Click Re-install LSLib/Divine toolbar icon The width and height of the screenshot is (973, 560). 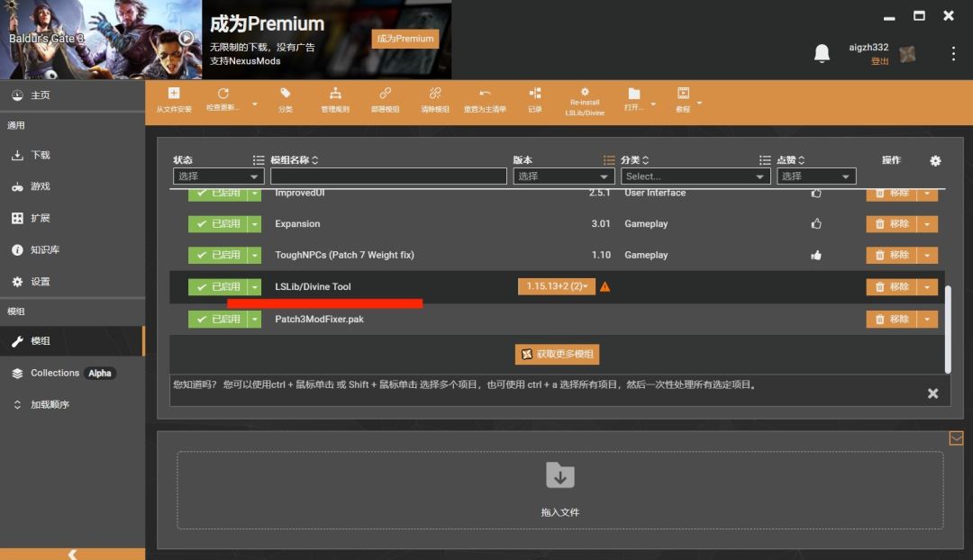coord(585,93)
